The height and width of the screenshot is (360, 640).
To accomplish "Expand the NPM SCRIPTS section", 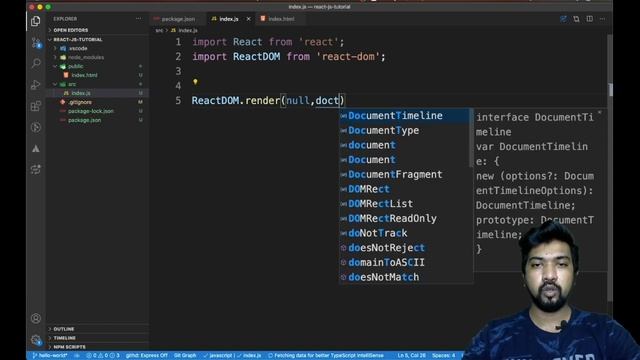I will (x=69, y=347).
